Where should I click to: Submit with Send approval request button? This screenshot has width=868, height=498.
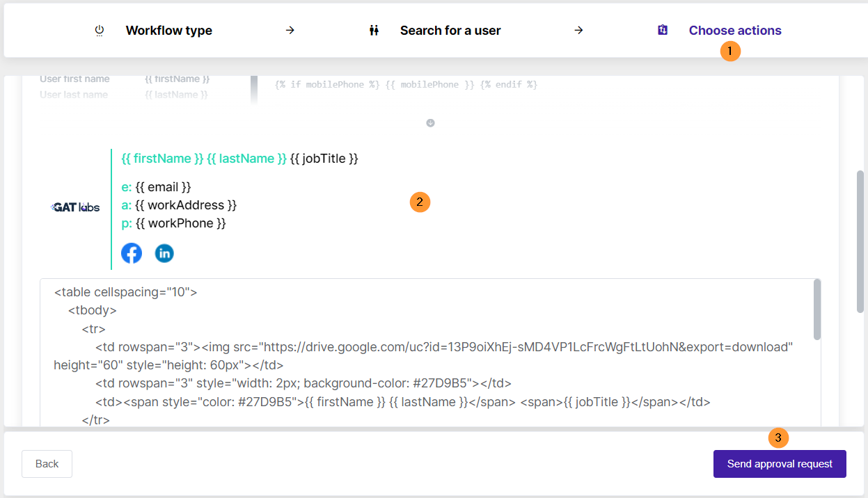coord(780,464)
